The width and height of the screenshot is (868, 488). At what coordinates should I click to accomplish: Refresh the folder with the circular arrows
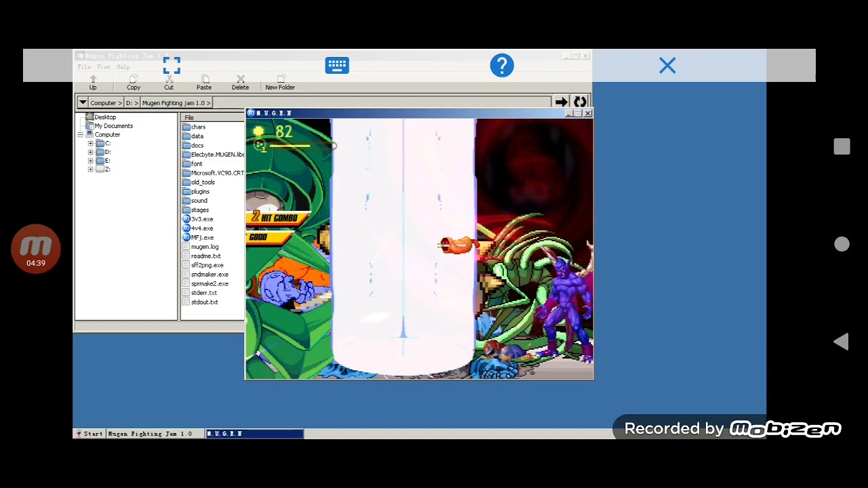click(580, 102)
